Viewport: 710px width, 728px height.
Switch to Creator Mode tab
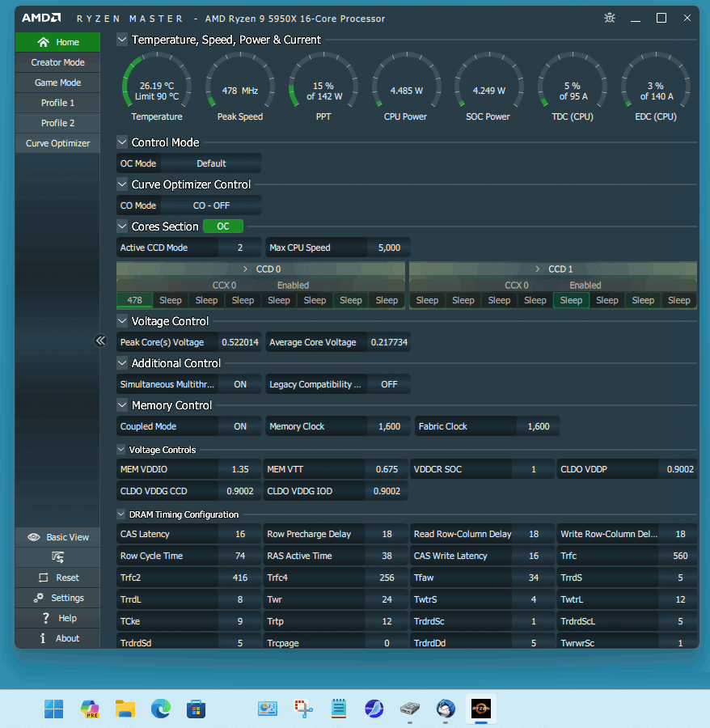[57, 62]
